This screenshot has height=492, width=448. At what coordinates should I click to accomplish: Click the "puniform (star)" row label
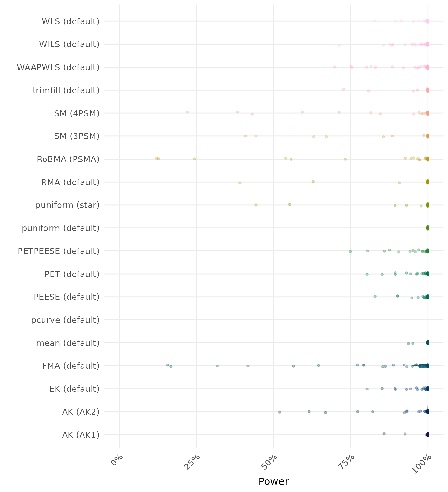67,205
